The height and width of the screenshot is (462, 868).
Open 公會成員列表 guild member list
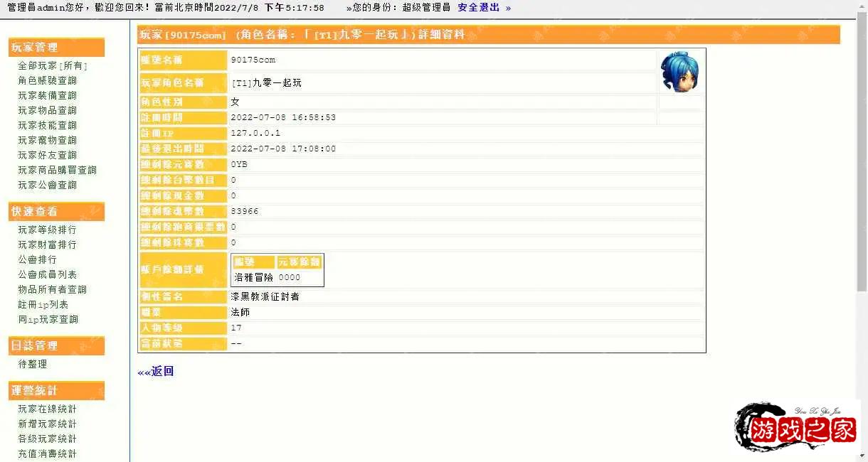(47, 274)
